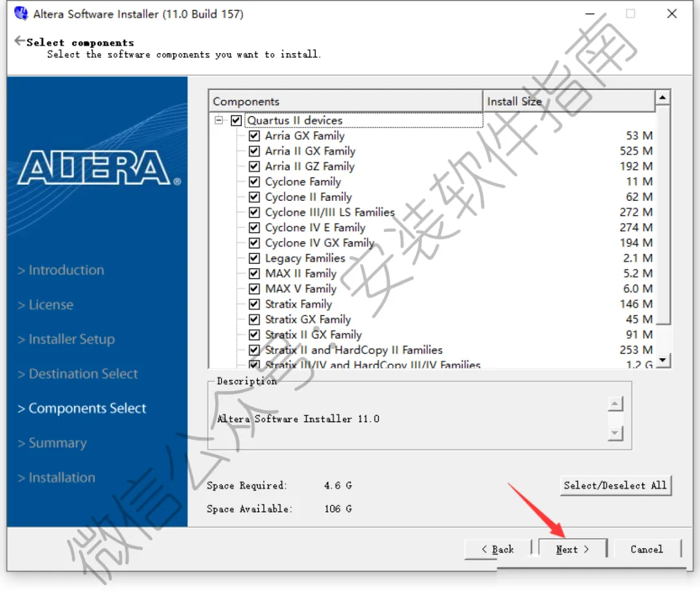
Task: Click the Description box scroll down arrow
Action: click(615, 433)
